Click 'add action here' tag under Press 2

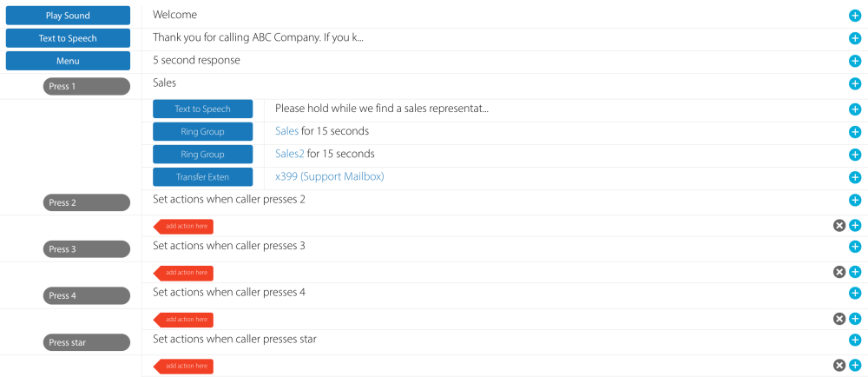click(184, 226)
